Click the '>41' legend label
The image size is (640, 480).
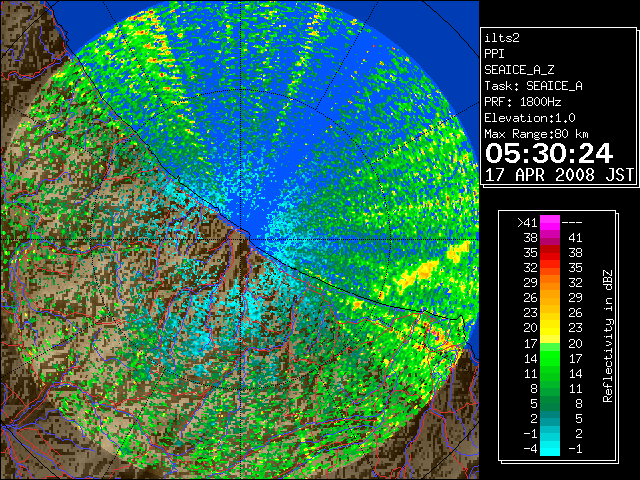point(527,223)
